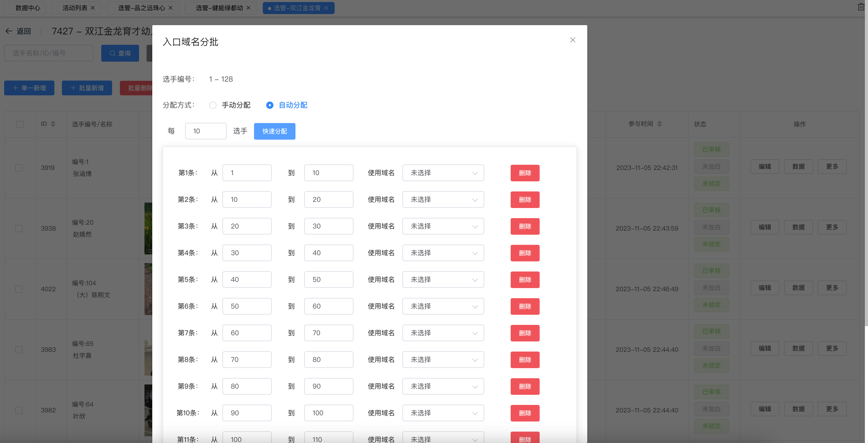Delete 第10条 with its 删除 button
Viewport: 868px width, 443px height.
point(525,413)
